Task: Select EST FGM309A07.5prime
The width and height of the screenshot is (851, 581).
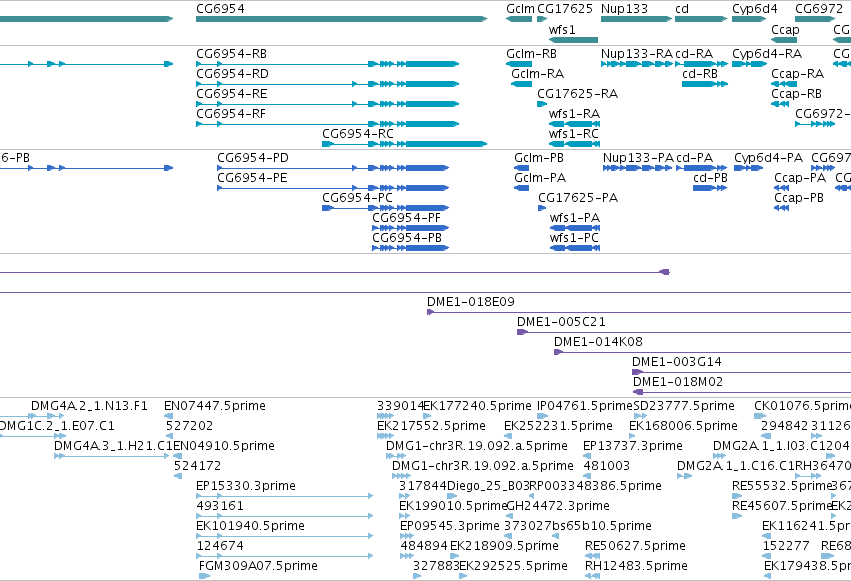Action: click(204, 576)
